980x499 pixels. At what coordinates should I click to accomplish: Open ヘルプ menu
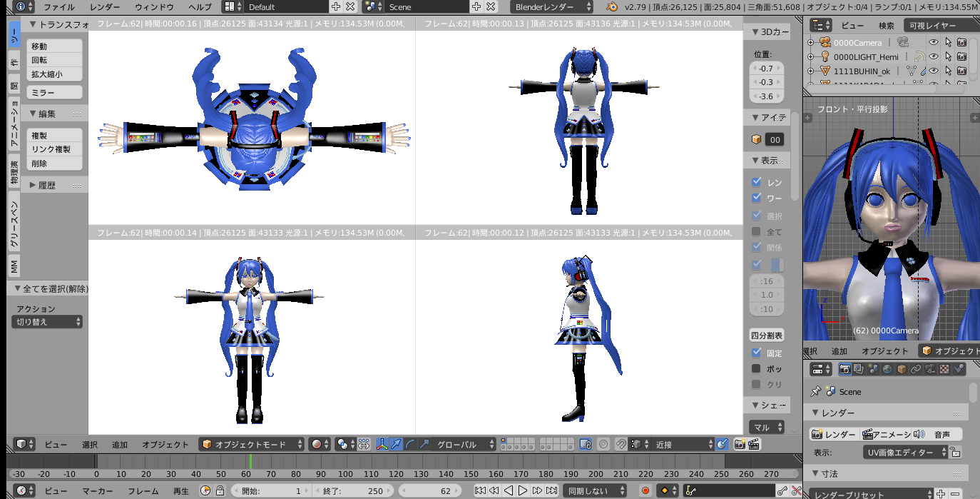200,6
